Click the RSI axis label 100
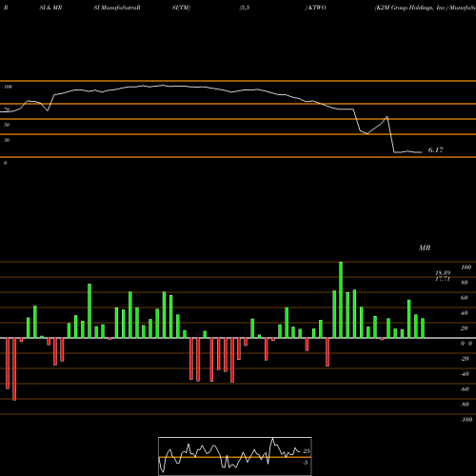This screenshot has height=476, width=476. (8, 87)
